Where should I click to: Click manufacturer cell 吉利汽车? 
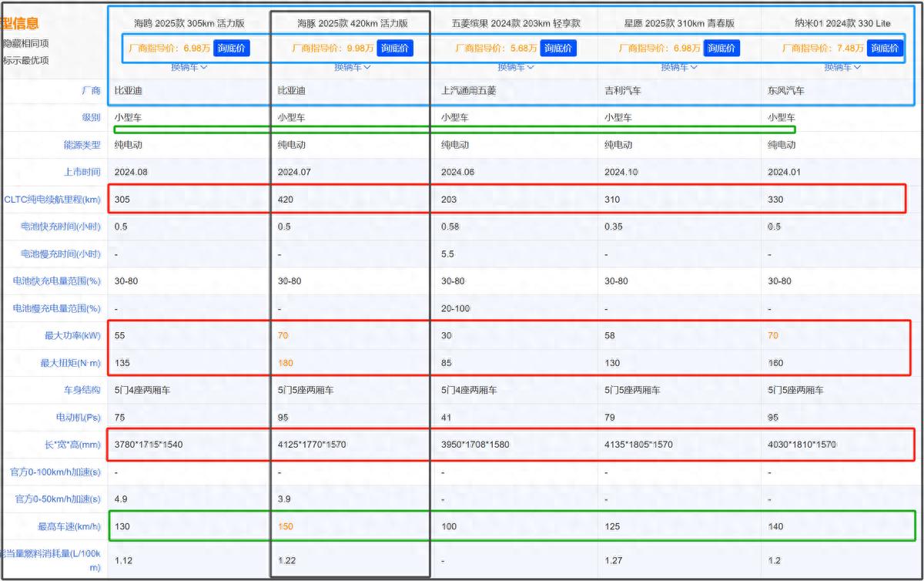[x=623, y=90]
